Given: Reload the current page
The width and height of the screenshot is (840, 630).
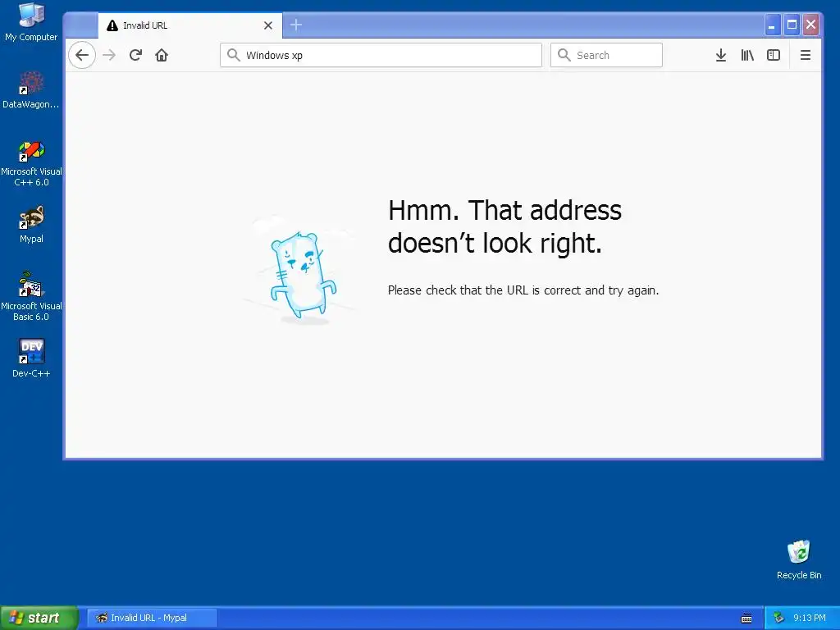Looking at the screenshot, I should 135,55.
